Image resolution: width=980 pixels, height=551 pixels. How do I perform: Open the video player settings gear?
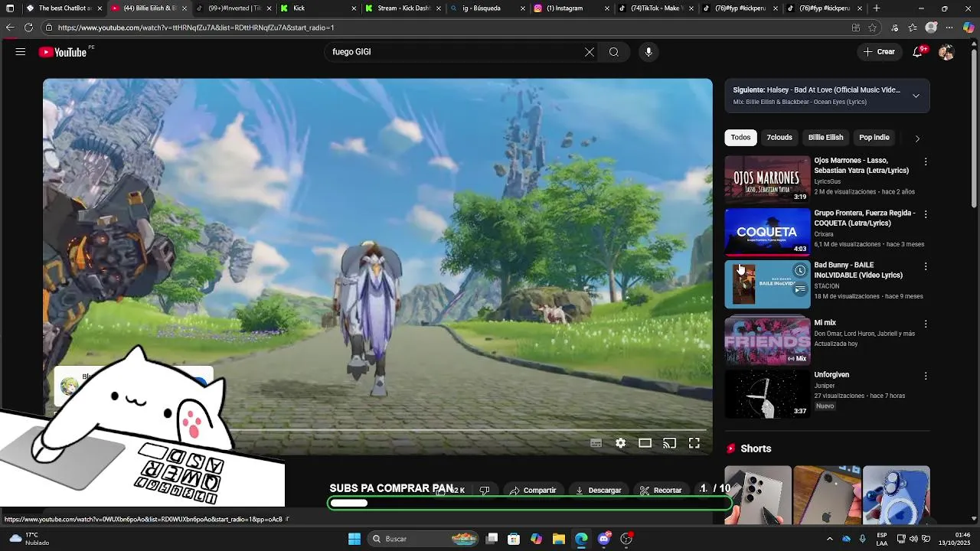[x=621, y=443]
